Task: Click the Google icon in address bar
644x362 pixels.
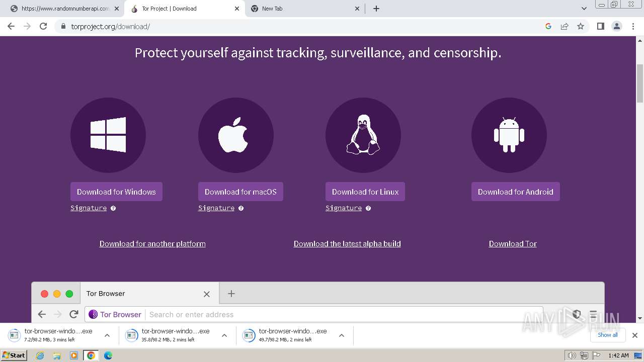Action: (x=548, y=26)
